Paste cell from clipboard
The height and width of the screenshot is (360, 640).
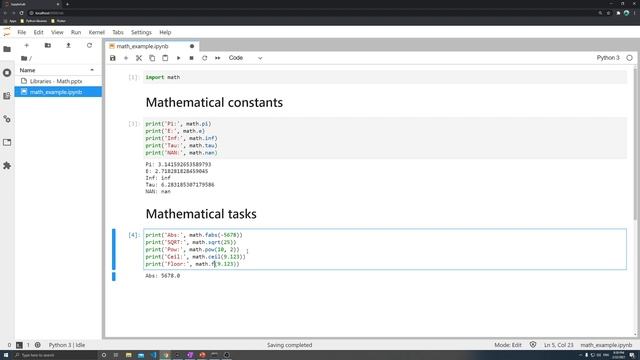165,58
